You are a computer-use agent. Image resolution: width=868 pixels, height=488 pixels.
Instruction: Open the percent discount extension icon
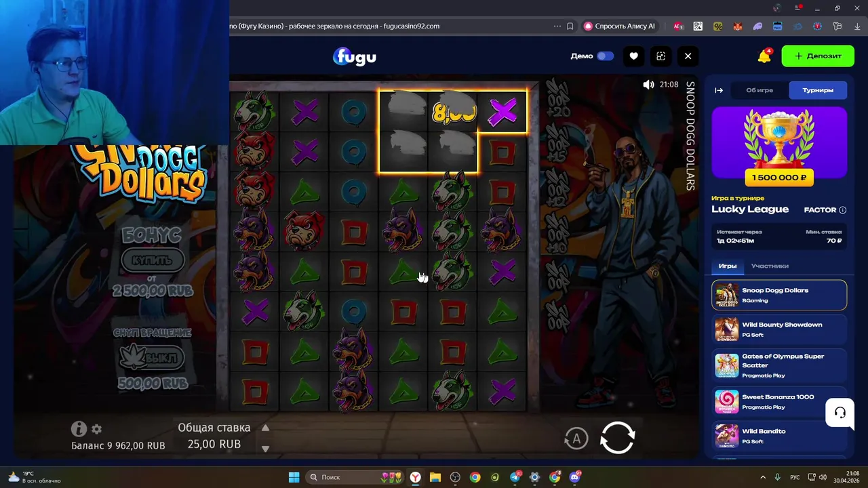coord(717,26)
